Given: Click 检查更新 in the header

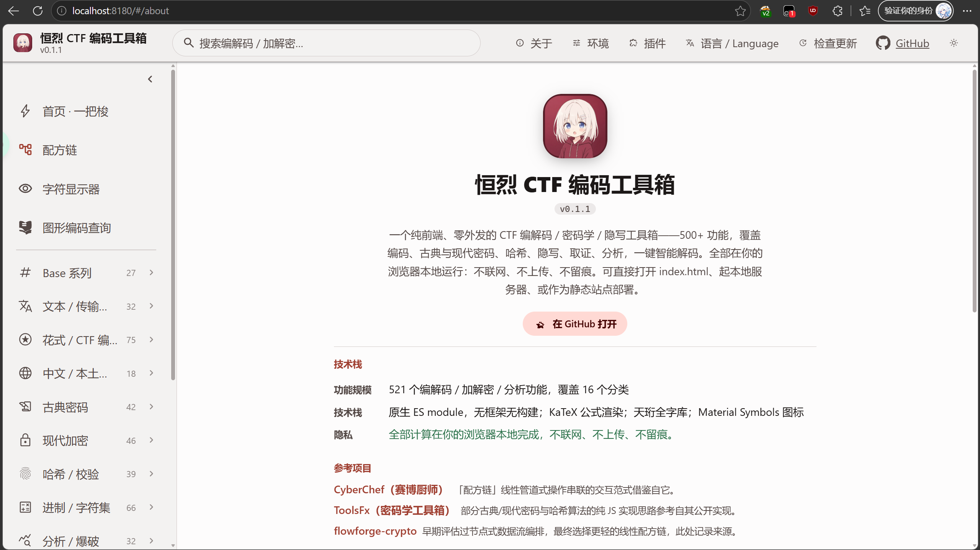Looking at the screenshot, I should point(828,43).
